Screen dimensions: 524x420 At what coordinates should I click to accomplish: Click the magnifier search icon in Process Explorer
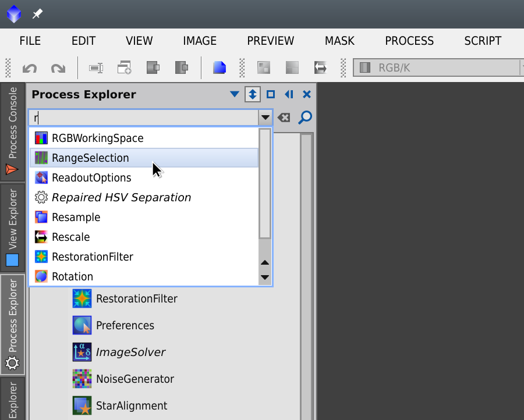[x=305, y=118]
